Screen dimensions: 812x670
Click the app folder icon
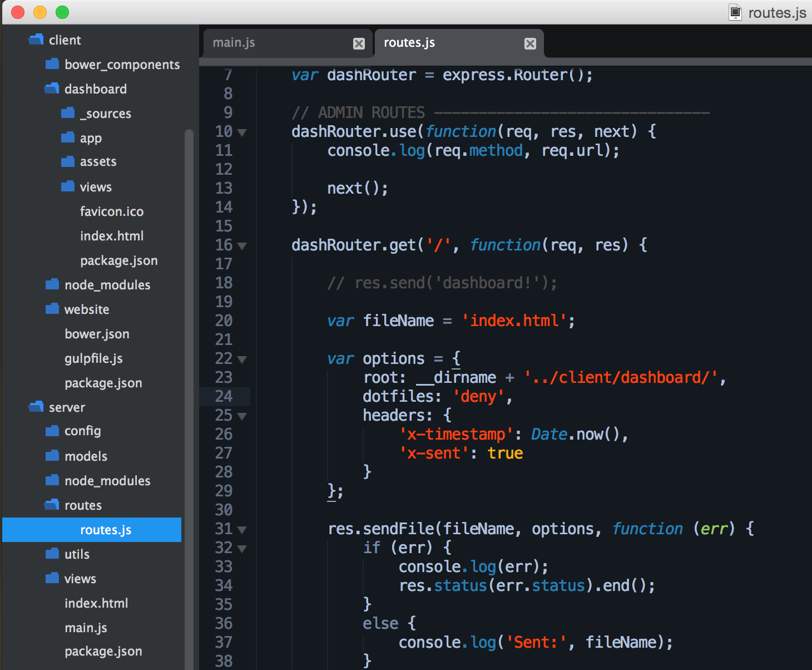tap(68, 137)
